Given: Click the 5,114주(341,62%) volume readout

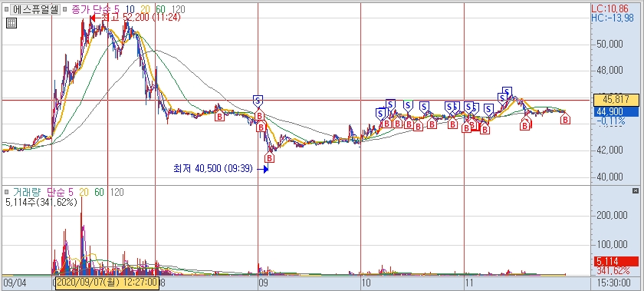Looking at the screenshot, I should coord(41,202).
